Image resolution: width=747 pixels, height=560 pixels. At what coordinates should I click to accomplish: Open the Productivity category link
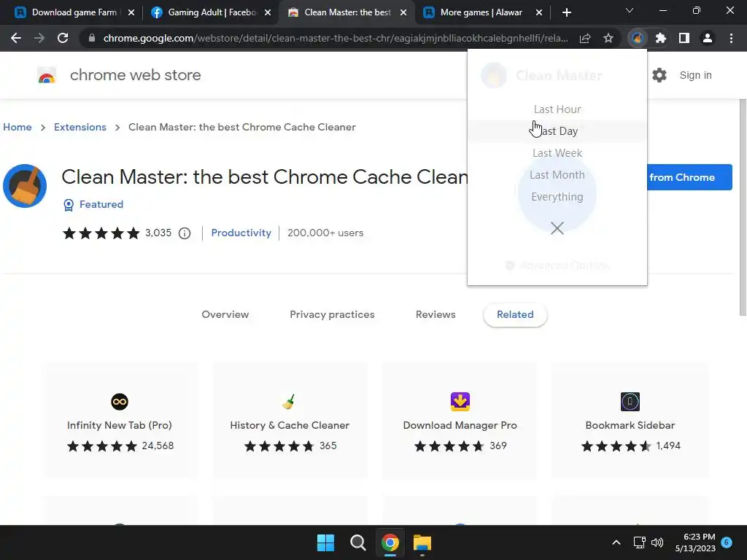point(241,233)
